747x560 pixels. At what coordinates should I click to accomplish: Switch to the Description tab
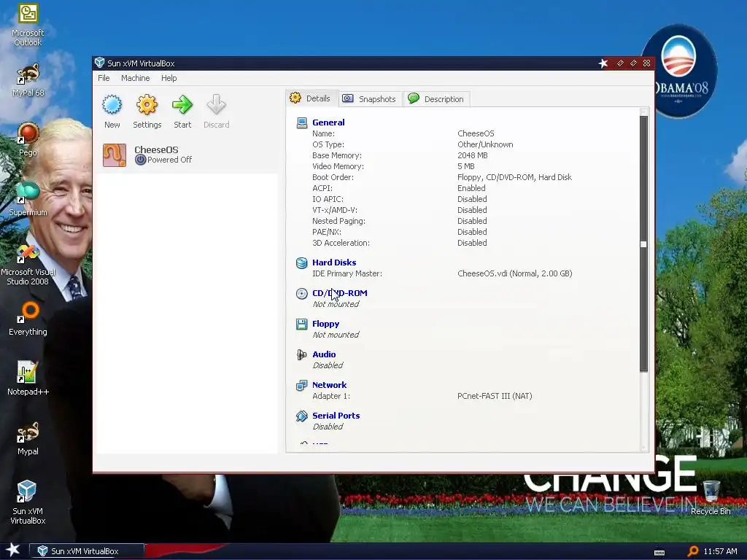[436, 98]
